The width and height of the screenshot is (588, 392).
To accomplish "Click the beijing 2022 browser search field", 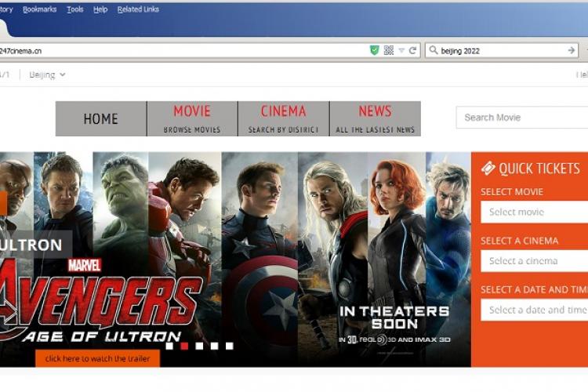I will (503, 50).
